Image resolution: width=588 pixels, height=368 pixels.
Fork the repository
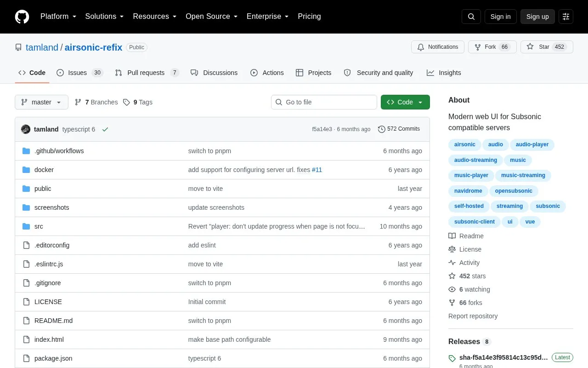[x=492, y=47]
